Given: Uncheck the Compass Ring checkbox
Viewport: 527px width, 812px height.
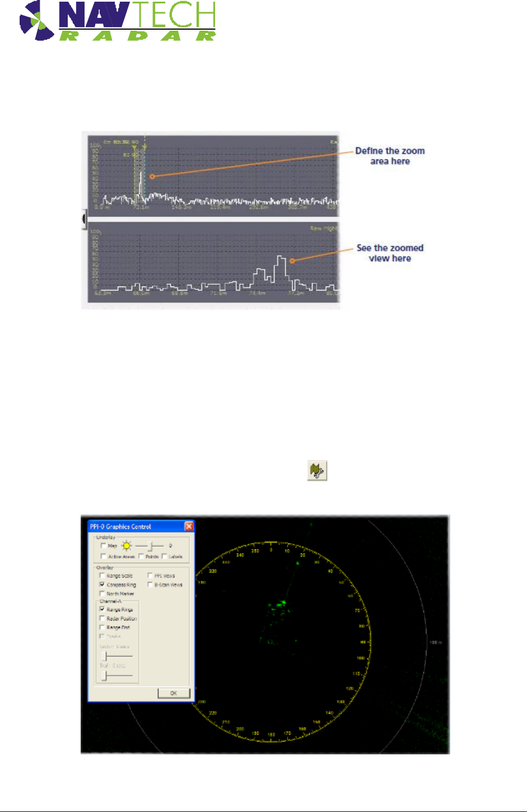Looking at the screenshot, I should tap(102, 584).
